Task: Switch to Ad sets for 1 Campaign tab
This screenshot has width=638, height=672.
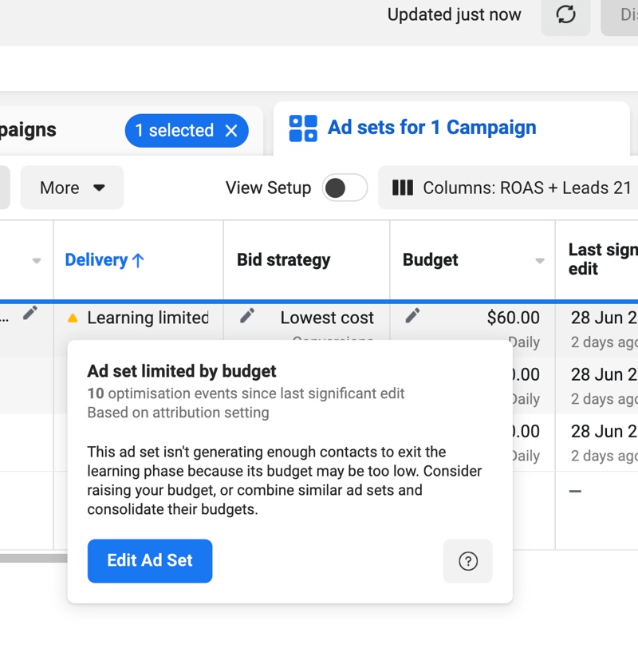Action: pos(431,128)
